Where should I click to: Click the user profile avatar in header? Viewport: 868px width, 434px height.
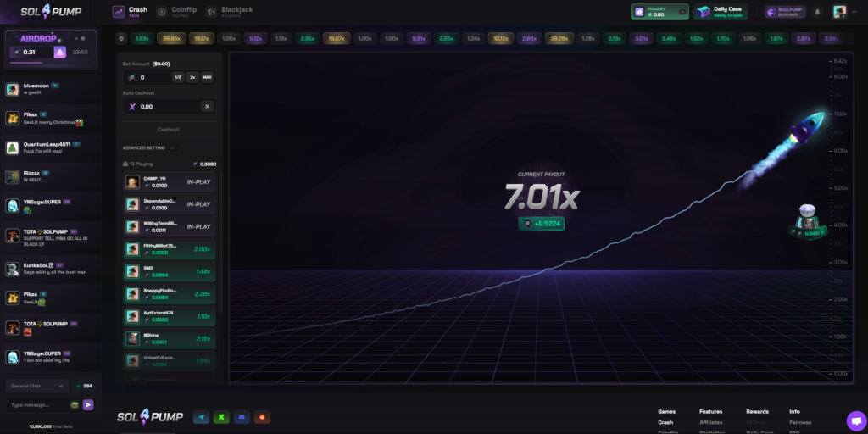[x=839, y=12]
